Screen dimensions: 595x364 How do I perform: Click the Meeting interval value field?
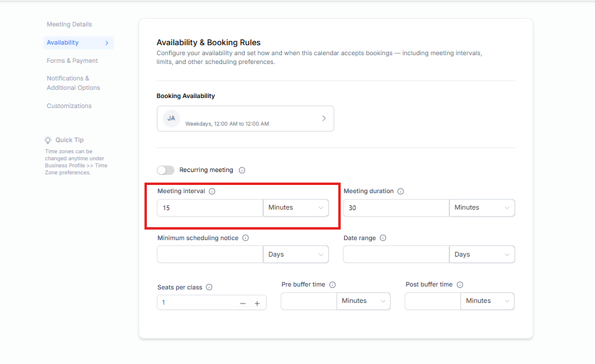210,208
